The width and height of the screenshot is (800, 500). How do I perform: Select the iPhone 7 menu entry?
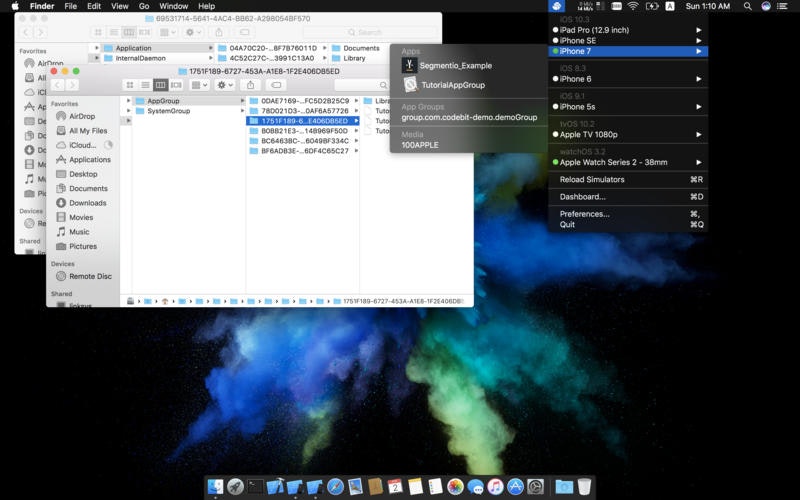628,51
